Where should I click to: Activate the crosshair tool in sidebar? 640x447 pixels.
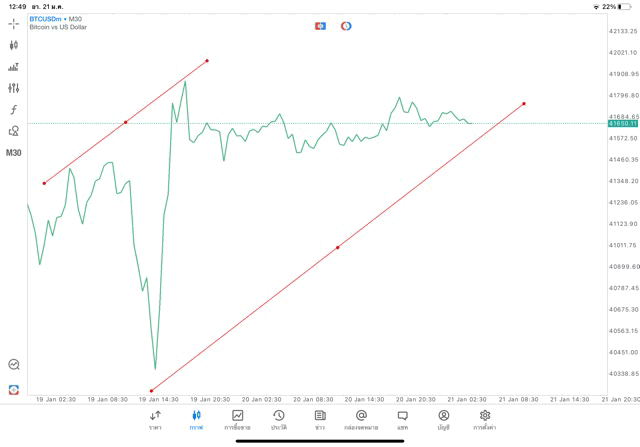tap(14, 23)
